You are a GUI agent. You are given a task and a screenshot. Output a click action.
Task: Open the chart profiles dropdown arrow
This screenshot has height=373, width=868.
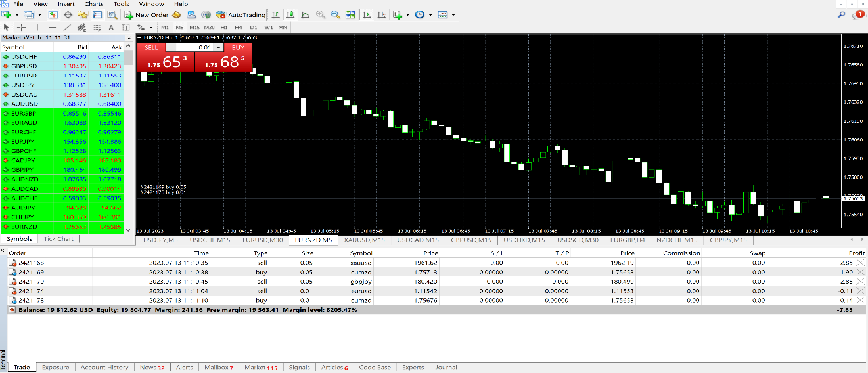coord(39,14)
